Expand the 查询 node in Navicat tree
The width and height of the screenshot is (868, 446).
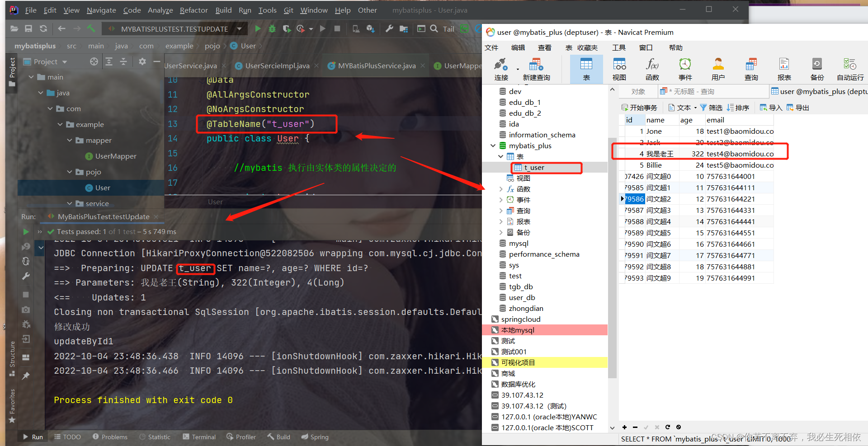[500, 211]
